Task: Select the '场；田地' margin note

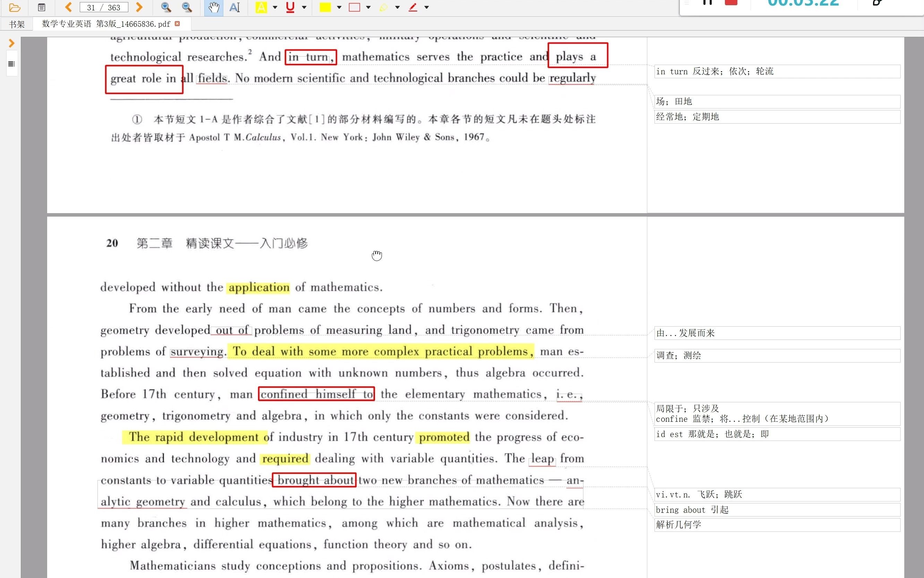Action: tap(777, 101)
